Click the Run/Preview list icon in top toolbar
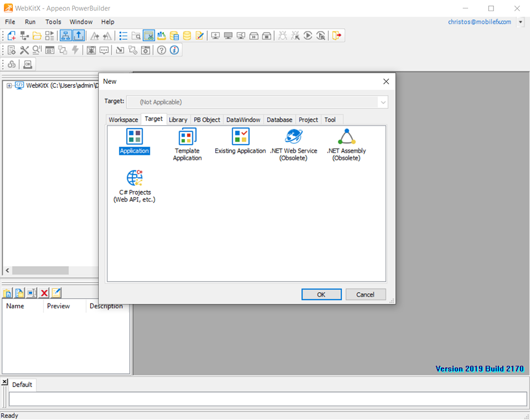Image resolution: width=530 pixels, height=420 pixels. pyautogui.click(x=50, y=36)
